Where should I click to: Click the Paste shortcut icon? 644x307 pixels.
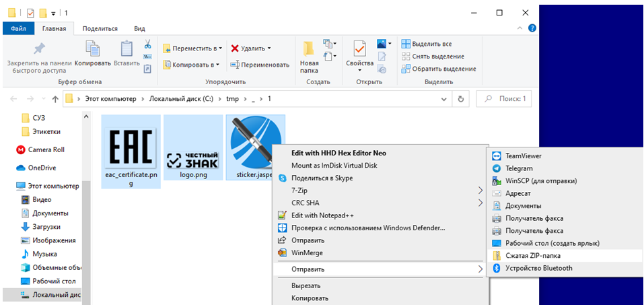(x=147, y=69)
